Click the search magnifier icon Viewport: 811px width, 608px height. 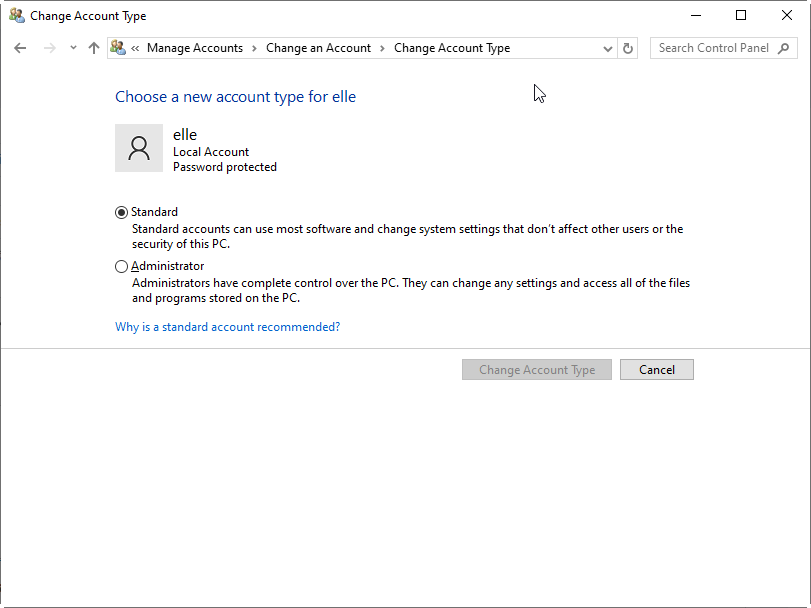coord(785,48)
